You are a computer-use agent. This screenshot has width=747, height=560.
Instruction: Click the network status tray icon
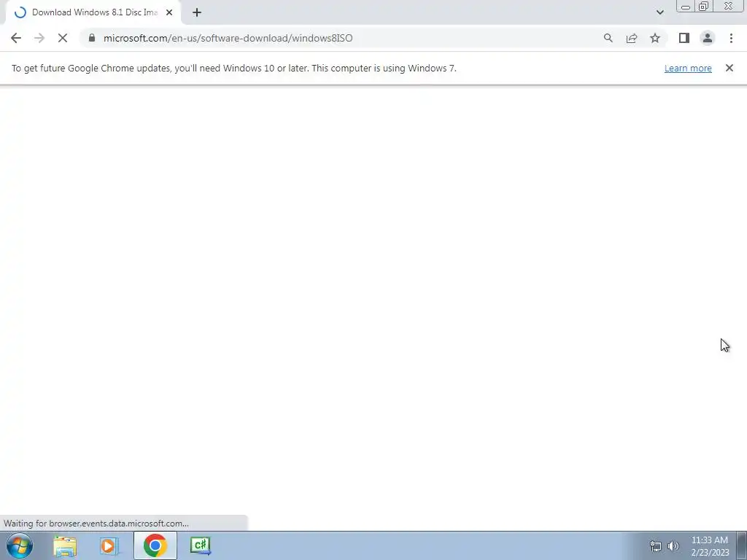click(x=656, y=546)
